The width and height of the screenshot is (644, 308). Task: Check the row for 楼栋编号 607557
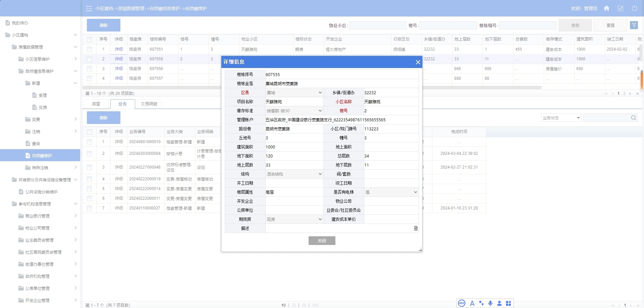[89, 78]
